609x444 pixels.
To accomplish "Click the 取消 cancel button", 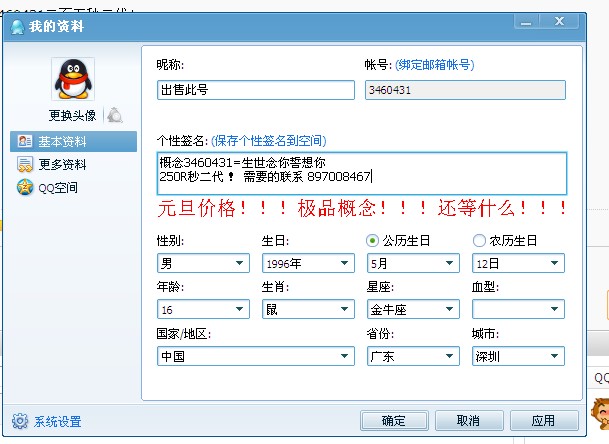I will [x=469, y=421].
